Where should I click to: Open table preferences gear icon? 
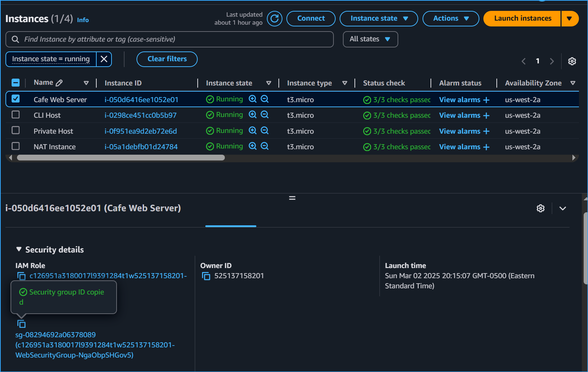(572, 61)
